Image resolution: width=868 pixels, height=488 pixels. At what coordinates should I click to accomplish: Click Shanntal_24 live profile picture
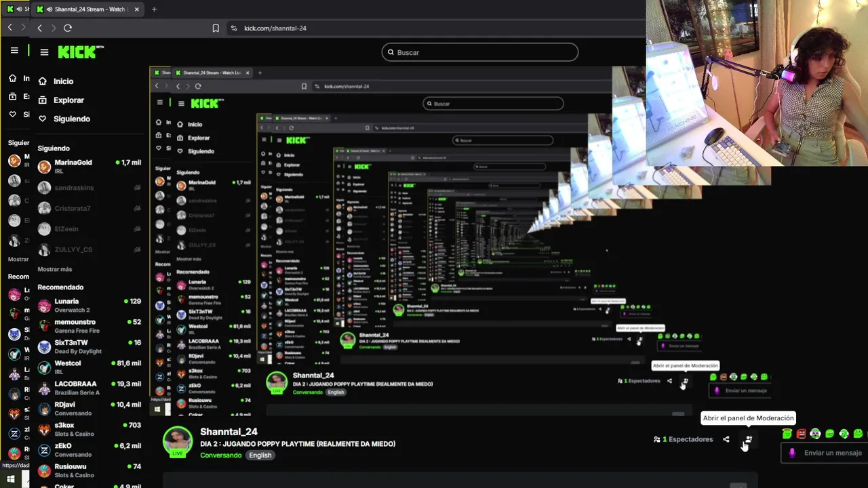tap(177, 442)
